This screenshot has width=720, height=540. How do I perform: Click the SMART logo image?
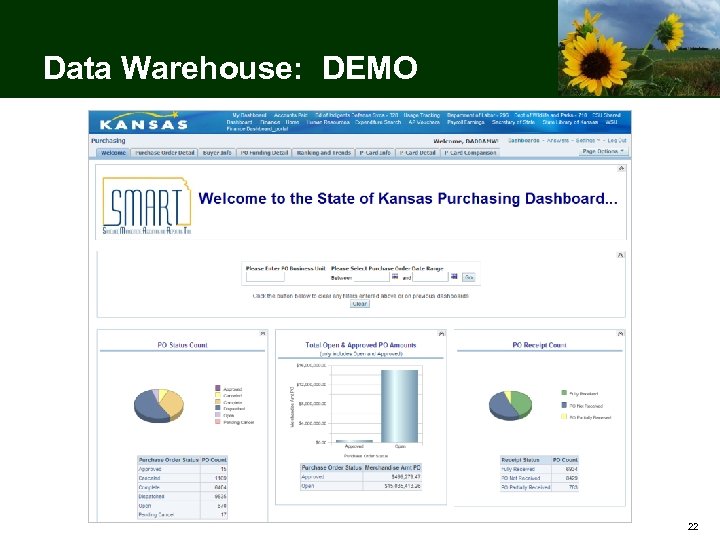click(x=146, y=206)
